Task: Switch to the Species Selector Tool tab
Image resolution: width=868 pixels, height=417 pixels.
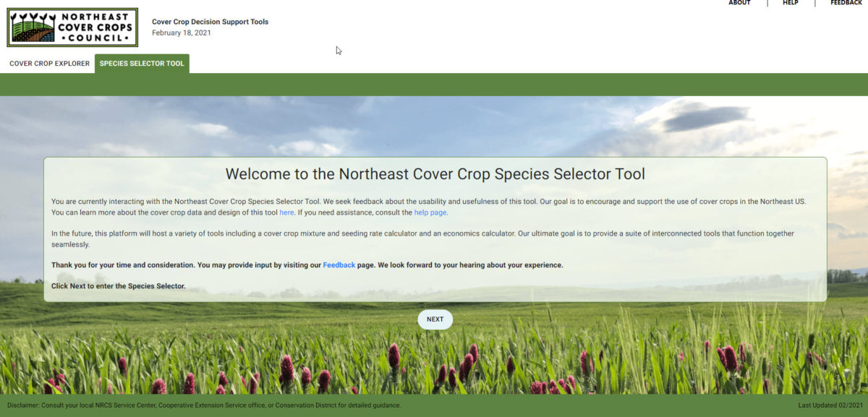Action: 142,64
